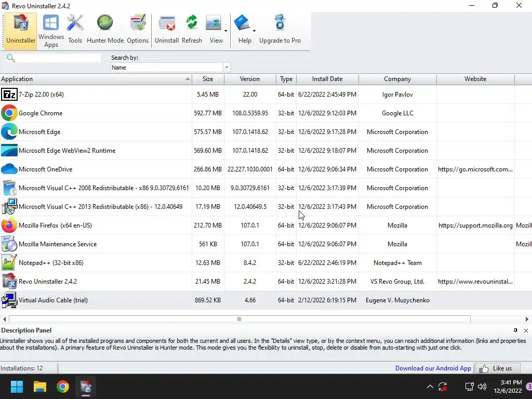Select Visual C++ 2013 Redistributable icon
Viewport: 532px width, 399px height.
(x=9, y=206)
